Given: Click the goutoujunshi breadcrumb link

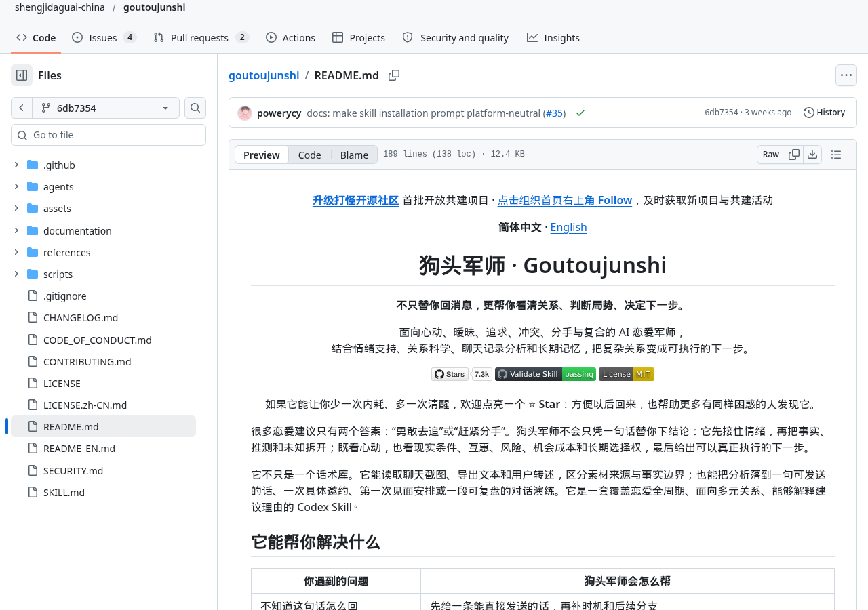Looking at the screenshot, I should (264, 75).
